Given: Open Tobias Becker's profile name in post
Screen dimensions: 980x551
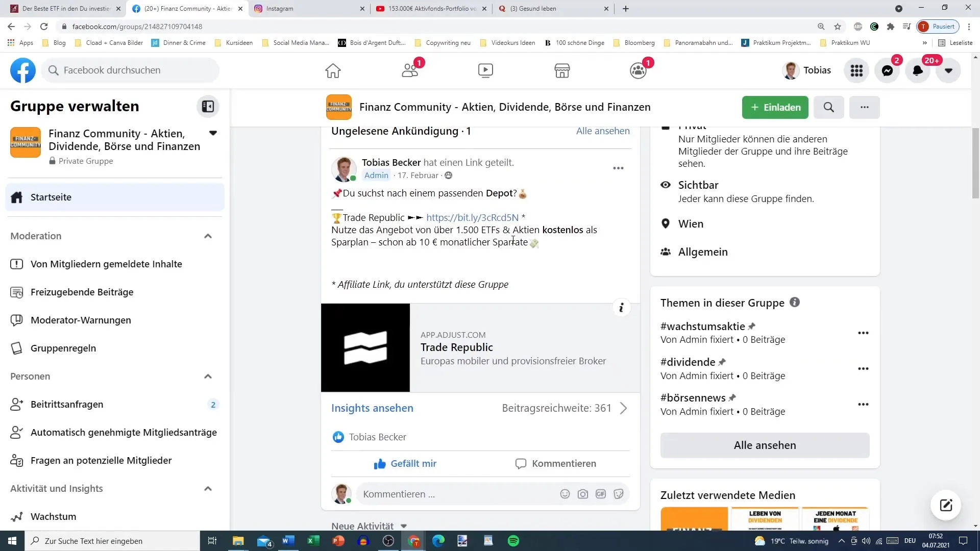Looking at the screenshot, I should [x=391, y=162].
